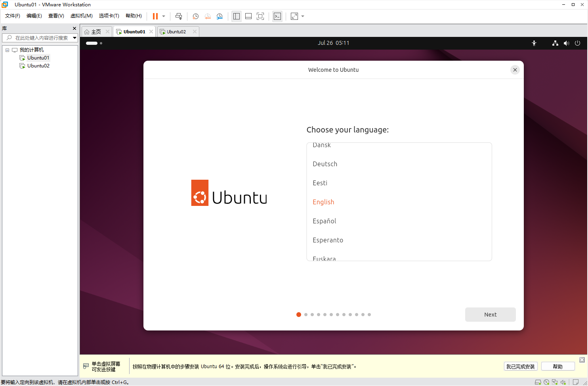Viewport: 588px width, 386px height.
Task: Click the stretch guest display icon
Action: click(x=294, y=16)
